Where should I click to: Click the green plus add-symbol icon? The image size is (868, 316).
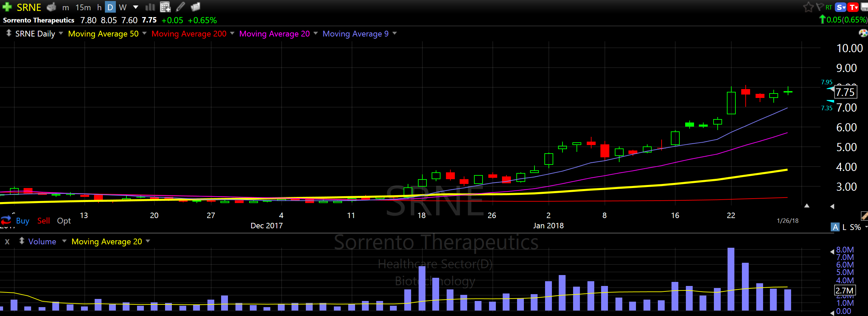click(7, 7)
